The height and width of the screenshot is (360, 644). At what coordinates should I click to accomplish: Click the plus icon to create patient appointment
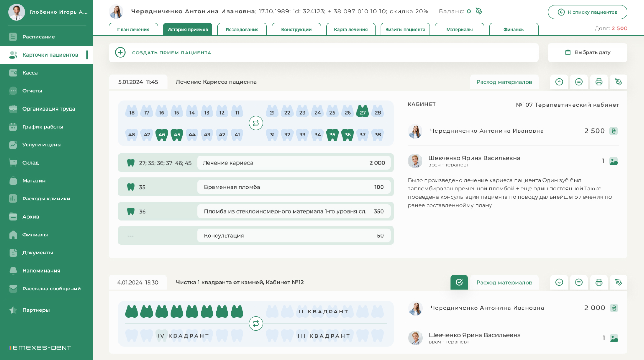pos(120,52)
